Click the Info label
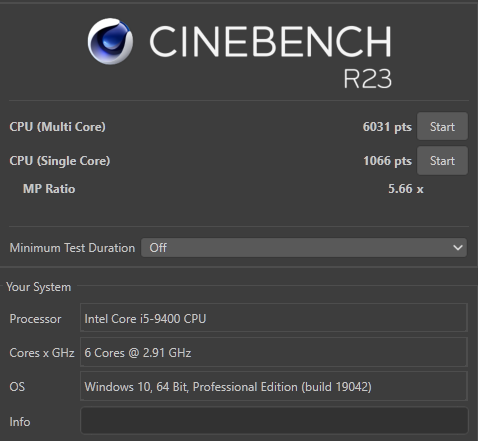This screenshot has height=441, width=478. [20, 422]
